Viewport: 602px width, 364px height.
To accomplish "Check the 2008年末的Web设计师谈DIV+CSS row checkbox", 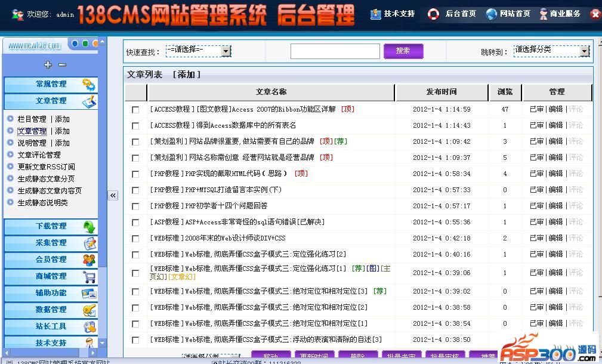I will 135,239.
